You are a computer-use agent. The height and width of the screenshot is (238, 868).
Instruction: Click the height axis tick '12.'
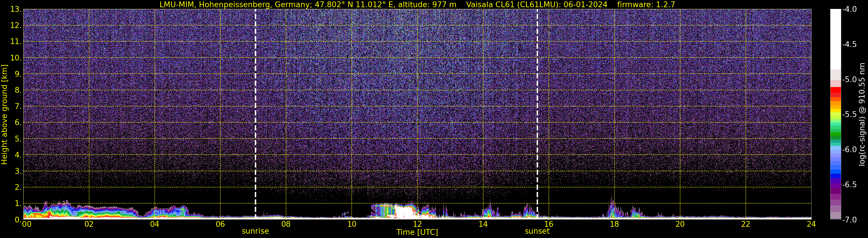[16, 26]
